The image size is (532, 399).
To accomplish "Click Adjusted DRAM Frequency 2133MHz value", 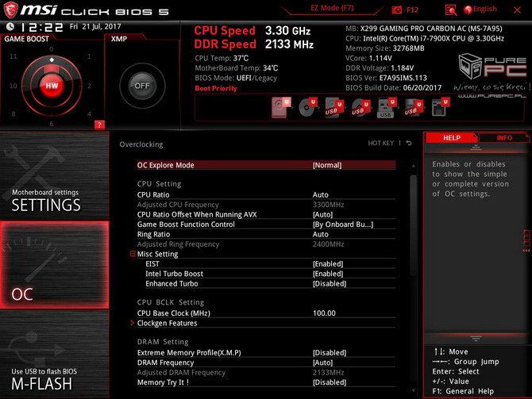I will [x=328, y=373].
